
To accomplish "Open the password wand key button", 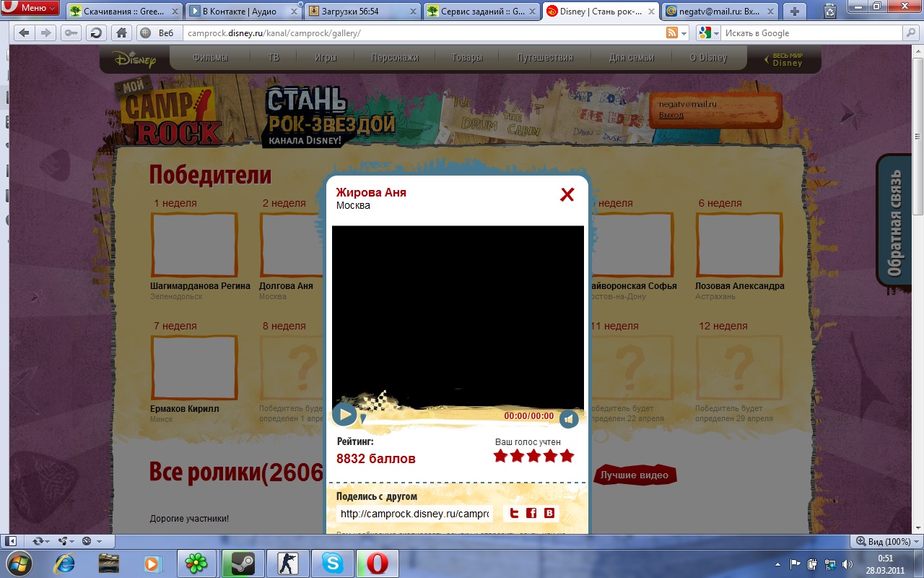I will (x=71, y=33).
